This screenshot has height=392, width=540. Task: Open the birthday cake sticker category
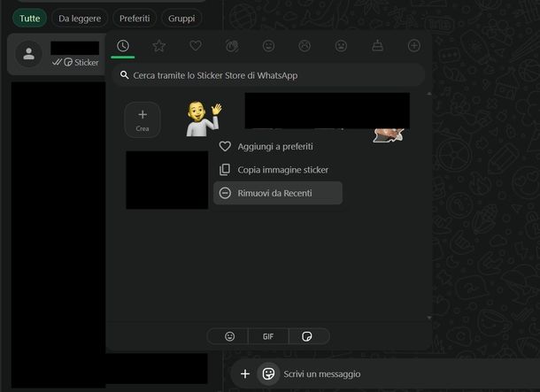point(377,46)
